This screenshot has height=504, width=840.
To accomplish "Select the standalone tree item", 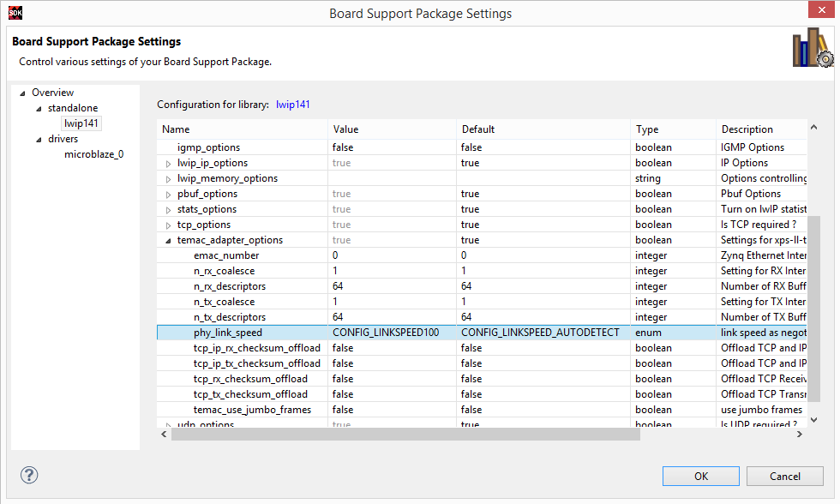I will (x=73, y=108).
